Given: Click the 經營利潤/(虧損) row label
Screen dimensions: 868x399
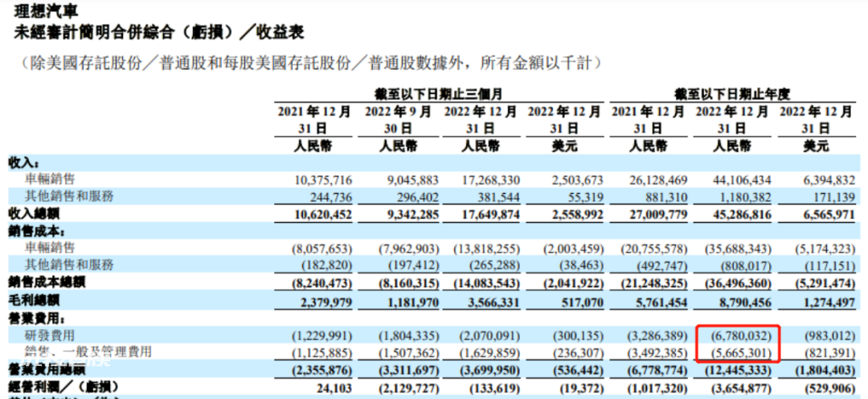Looking at the screenshot, I should [x=63, y=385].
